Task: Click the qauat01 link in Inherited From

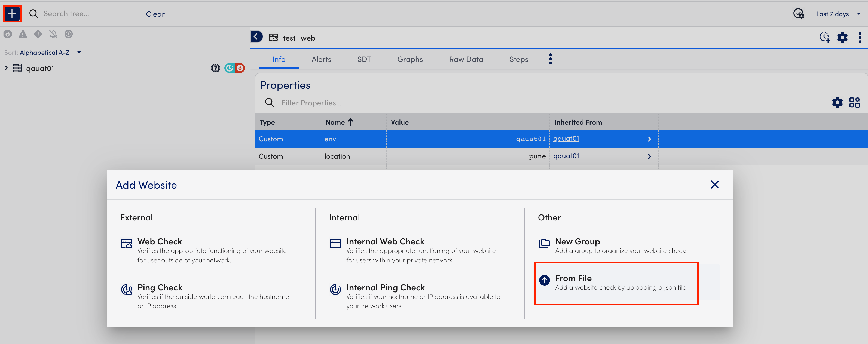Action: click(x=566, y=138)
